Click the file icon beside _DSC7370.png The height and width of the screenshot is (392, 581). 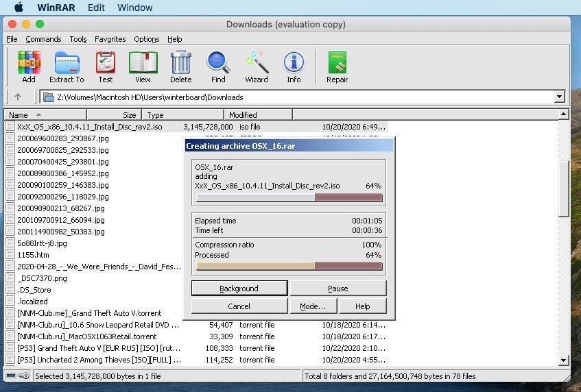coord(10,278)
